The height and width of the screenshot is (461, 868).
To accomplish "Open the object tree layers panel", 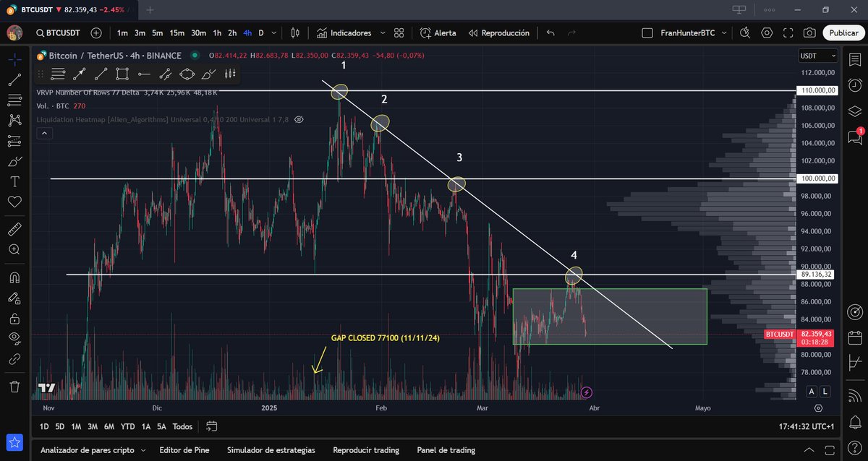I will coord(854,111).
